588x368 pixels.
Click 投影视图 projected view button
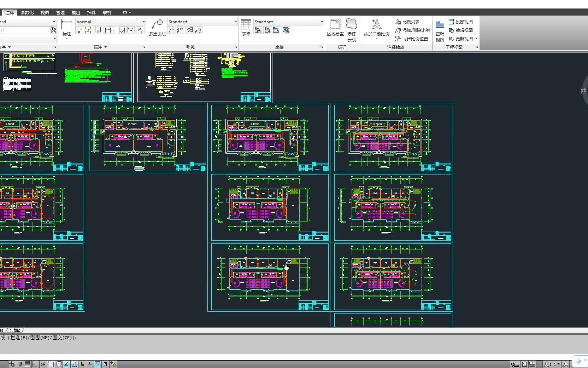(x=461, y=22)
